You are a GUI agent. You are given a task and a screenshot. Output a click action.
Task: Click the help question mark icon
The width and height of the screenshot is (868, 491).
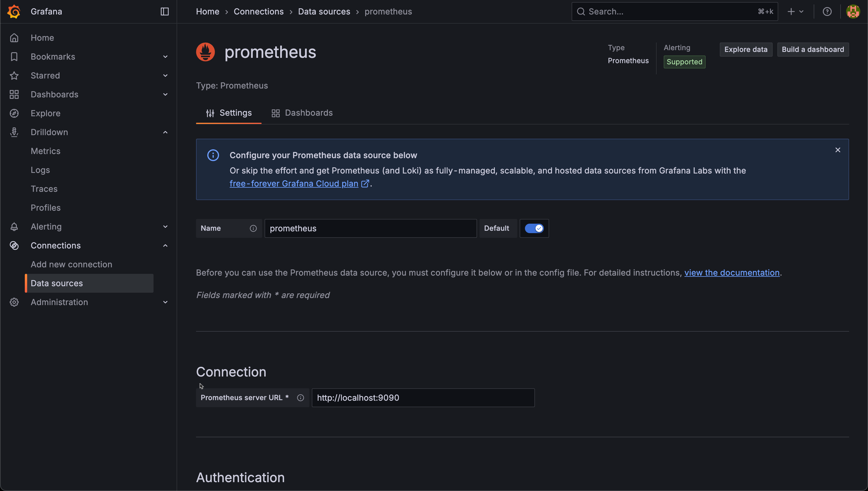click(x=827, y=11)
